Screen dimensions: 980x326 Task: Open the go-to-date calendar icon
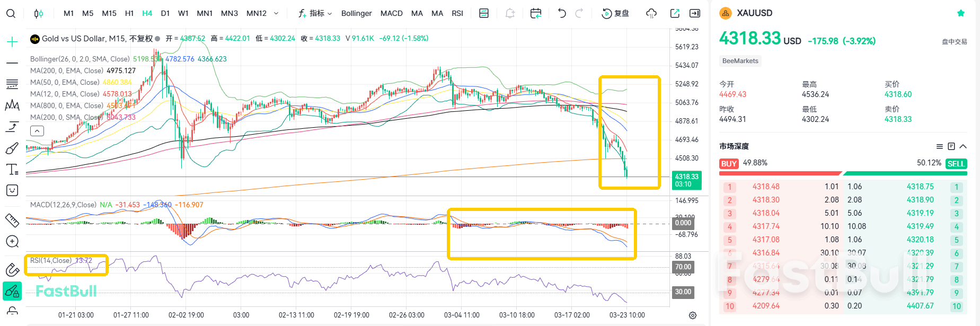536,13
